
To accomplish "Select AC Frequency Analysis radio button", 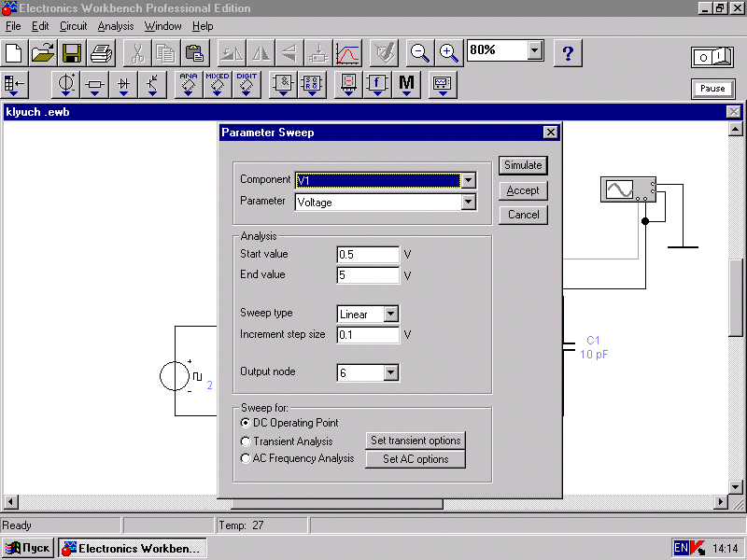I will (x=246, y=458).
